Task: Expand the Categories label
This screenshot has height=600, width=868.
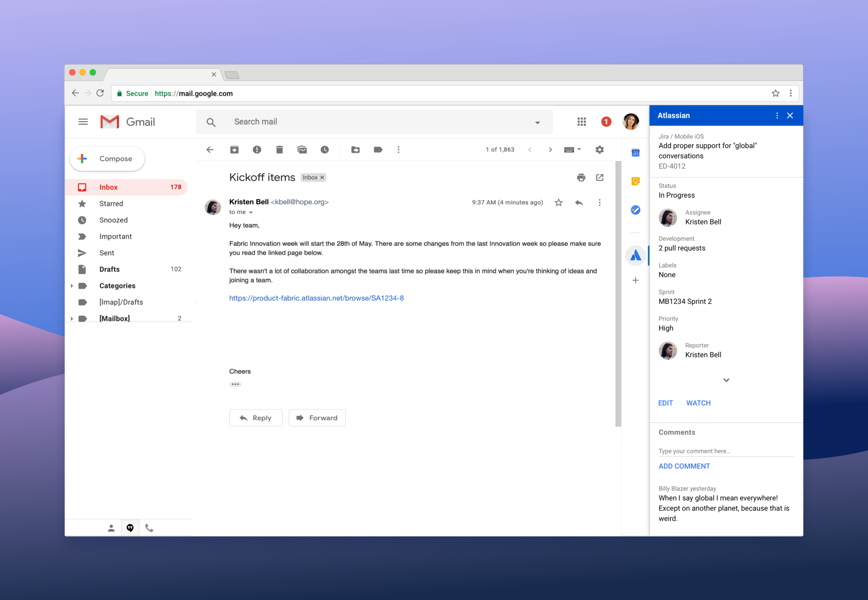Action: (72, 286)
